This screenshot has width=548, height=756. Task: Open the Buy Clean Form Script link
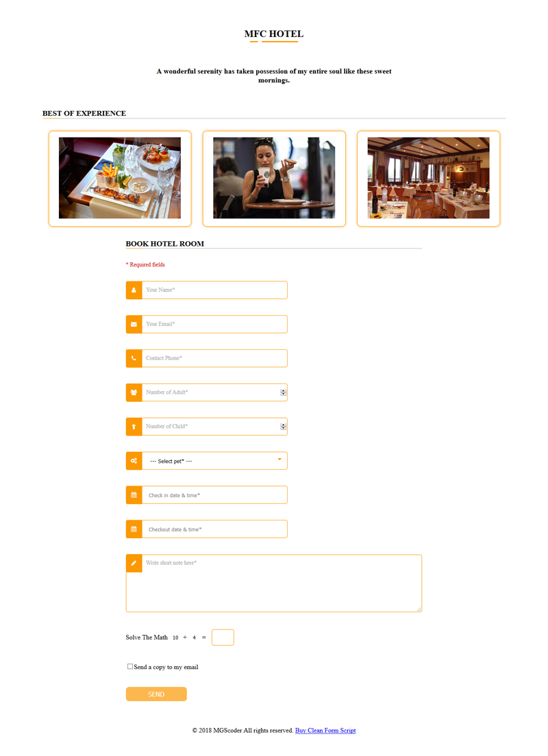click(x=325, y=731)
